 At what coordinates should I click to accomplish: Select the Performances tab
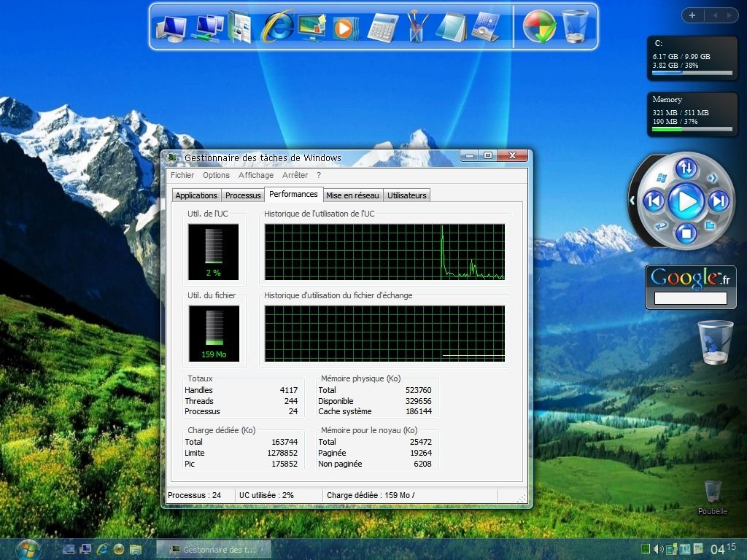click(x=293, y=194)
